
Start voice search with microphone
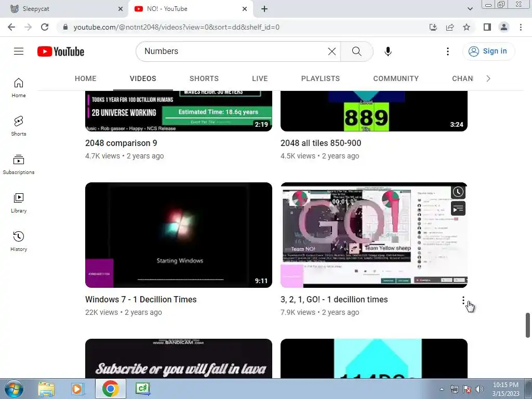click(x=388, y=51)
